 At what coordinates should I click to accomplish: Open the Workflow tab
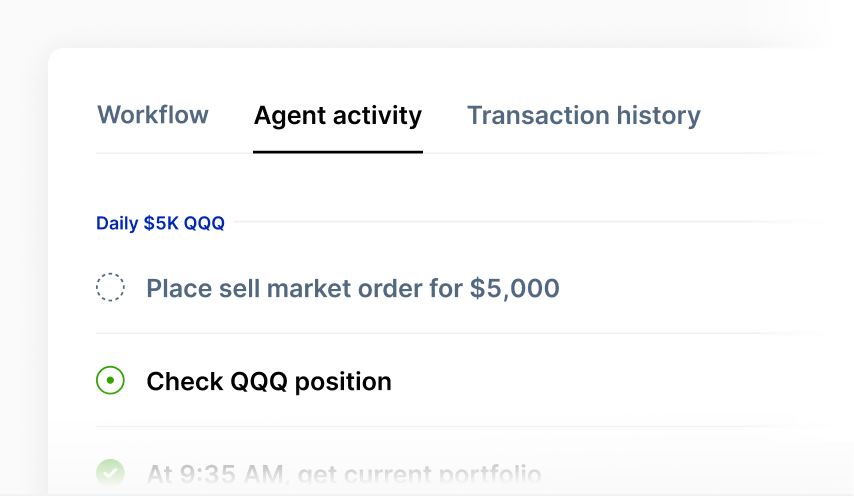point(153,115)
